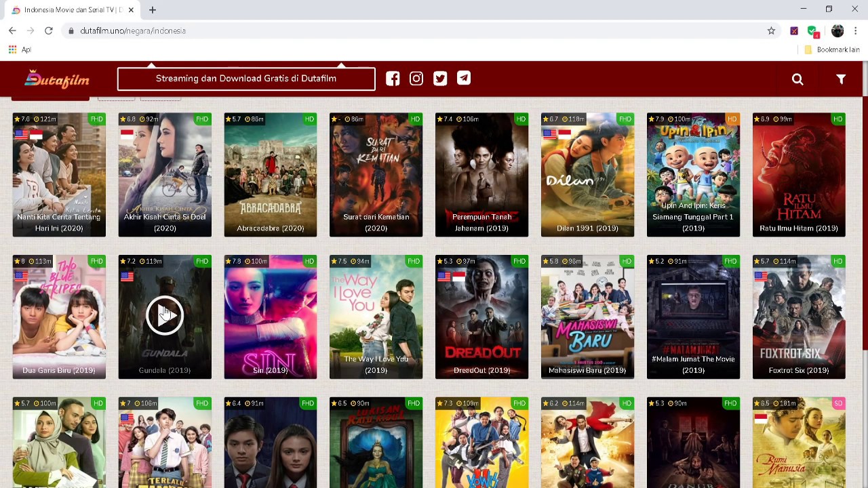Open the Telegram social icon
Screen dimensions: 868x488
464,79
